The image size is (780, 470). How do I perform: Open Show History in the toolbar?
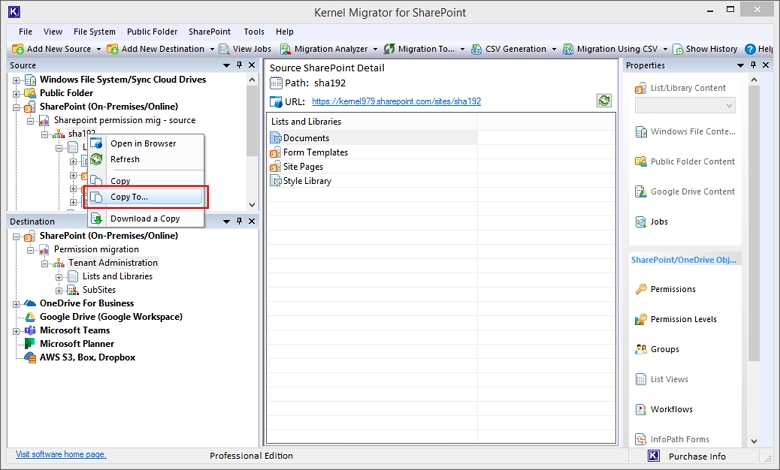click(x=705, y=49)
